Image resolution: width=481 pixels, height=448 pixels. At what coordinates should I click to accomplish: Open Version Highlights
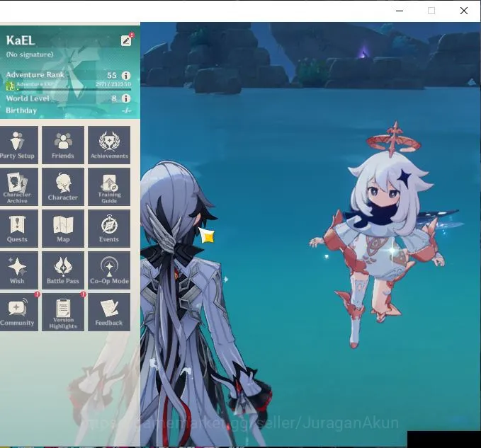(63, 312)
